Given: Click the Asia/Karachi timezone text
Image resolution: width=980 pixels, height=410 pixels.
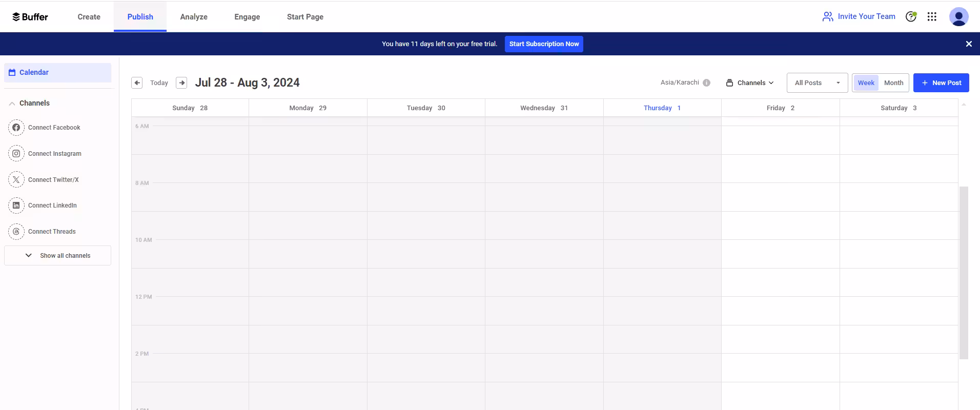Looking at the screenshot, I should pyautogui.click(x=680, y=83).
